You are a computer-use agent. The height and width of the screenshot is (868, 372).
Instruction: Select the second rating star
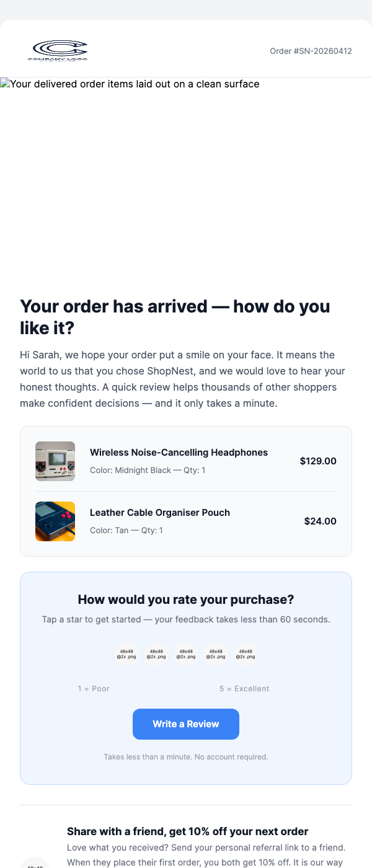156,653
